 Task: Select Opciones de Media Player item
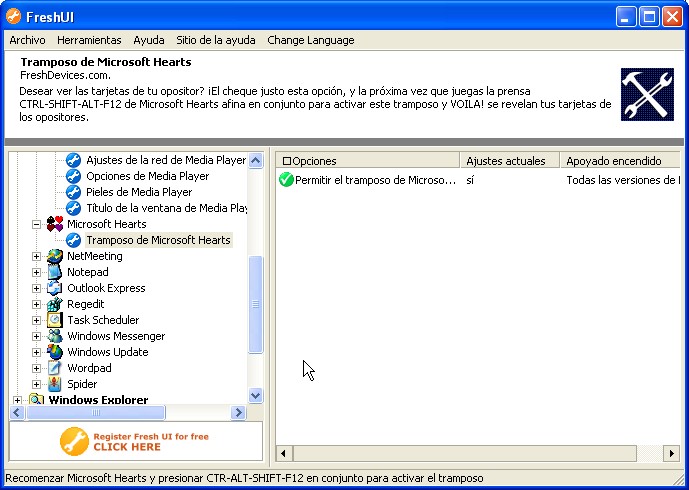point(148,176)
